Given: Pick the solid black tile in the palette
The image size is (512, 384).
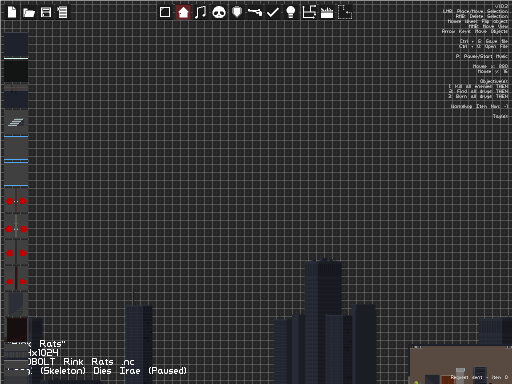Looking at the screenshot, I should coord(16,71).
